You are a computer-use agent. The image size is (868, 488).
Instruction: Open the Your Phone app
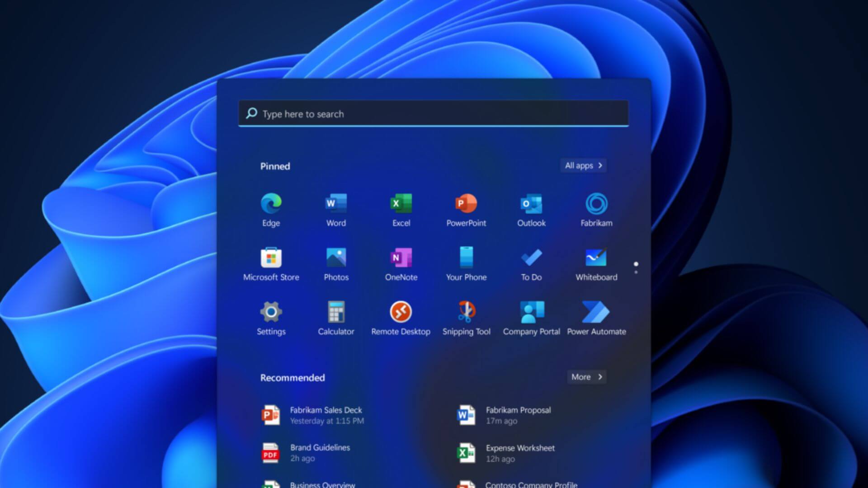[x=466, y=258]
